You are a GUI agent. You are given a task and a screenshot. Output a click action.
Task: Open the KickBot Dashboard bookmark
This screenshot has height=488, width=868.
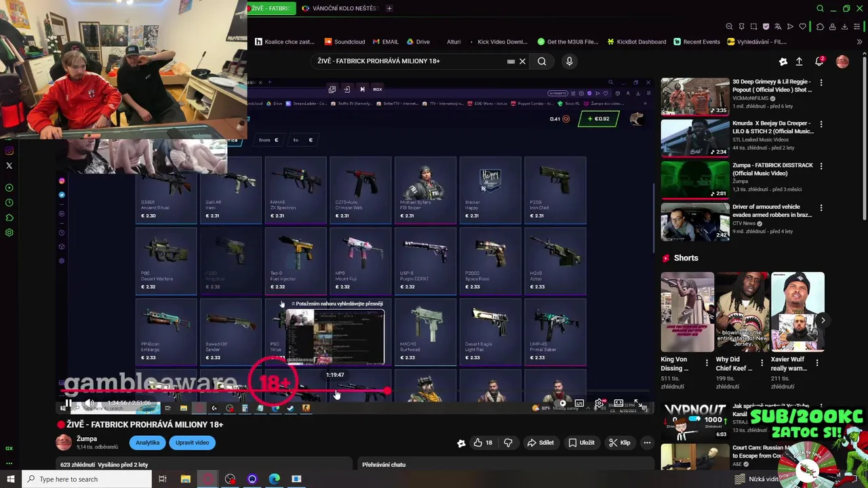[x=636, y=41]
